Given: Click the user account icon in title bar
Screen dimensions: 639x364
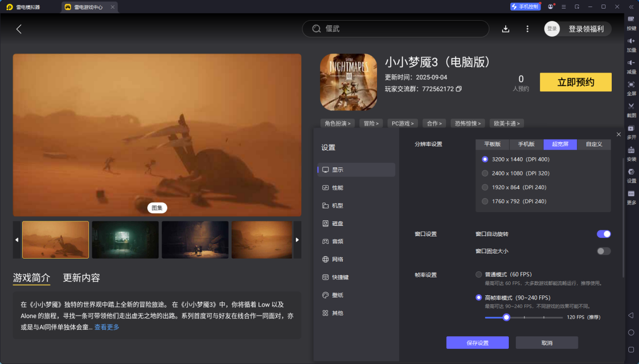Looking at the screenshot, I should click(x=551, y=7).
